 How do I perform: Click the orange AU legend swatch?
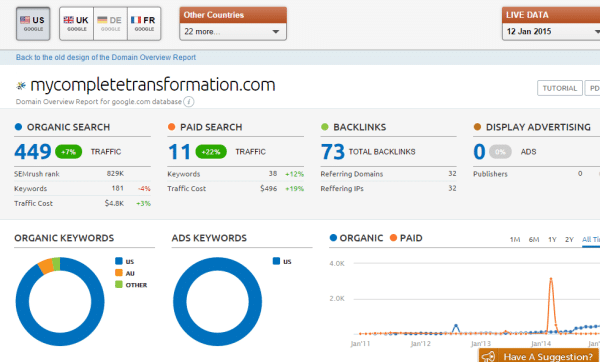pos(119,273)
